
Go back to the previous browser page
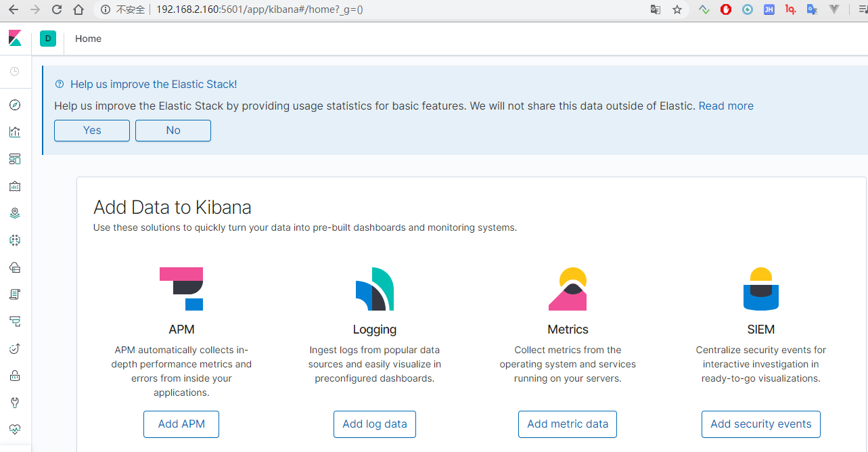[14, 10]
